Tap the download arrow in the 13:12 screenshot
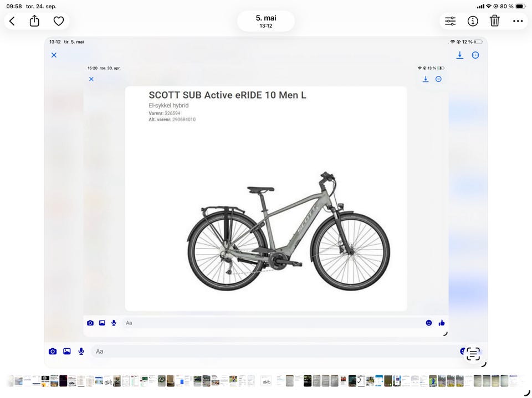Image resolution: width=532 pixels, height=398 pixels. point(460,55)
